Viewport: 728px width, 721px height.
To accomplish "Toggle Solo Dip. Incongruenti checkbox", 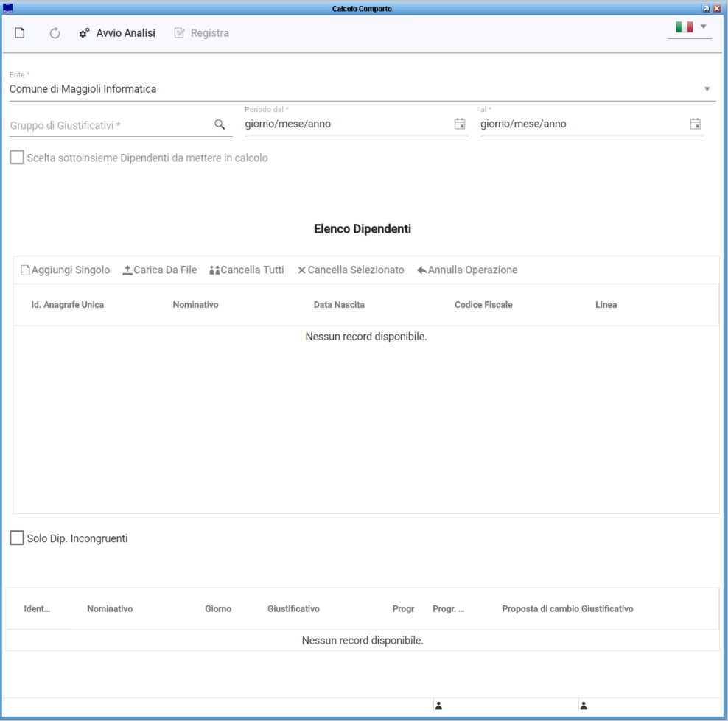I will pos(17,538).
